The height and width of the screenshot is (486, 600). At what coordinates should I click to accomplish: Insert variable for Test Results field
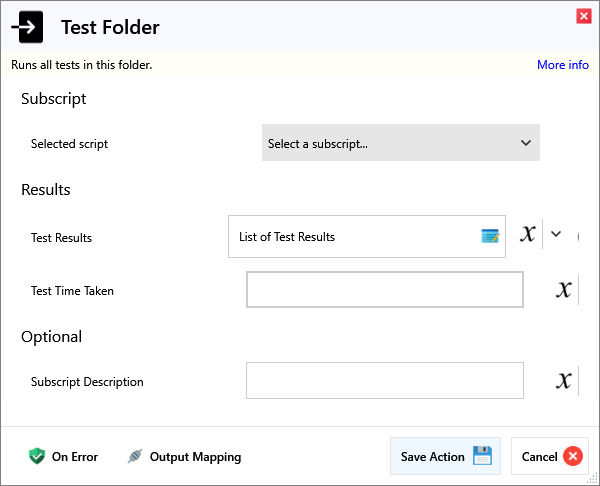528,235
